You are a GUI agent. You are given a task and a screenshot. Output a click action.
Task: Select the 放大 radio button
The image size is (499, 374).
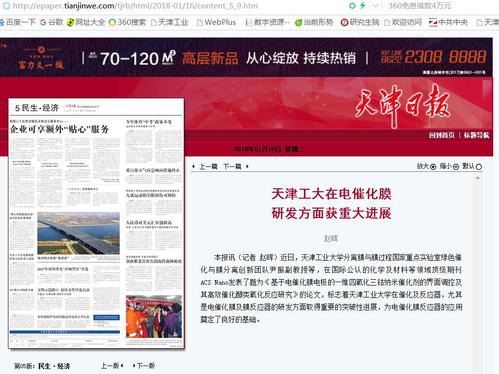point(433,167)
